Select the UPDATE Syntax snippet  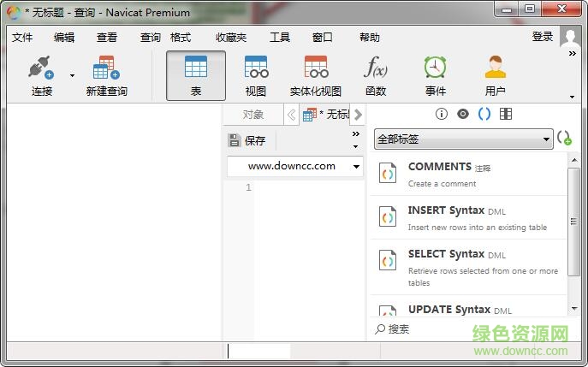(468, 307)
